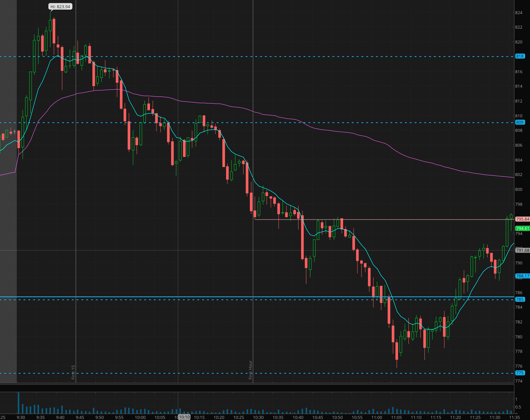
Task: Click the First 15 vertical marker label
Action: 73,372
